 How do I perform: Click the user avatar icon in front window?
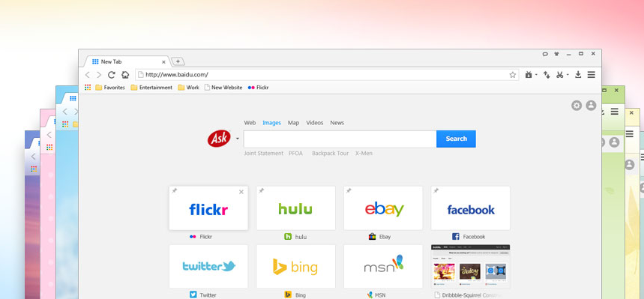tap(591, 106)
